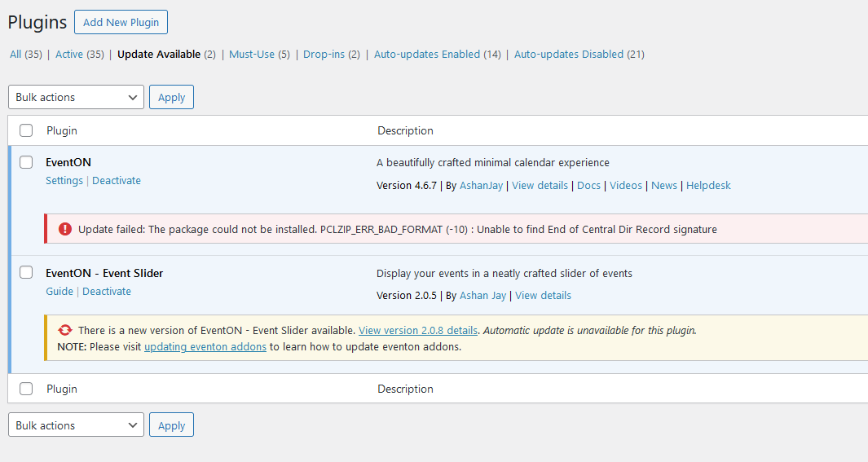The height and width of the screenshot is (462, 868).
Task: Click the top Description column header
Action: [405, 130]
